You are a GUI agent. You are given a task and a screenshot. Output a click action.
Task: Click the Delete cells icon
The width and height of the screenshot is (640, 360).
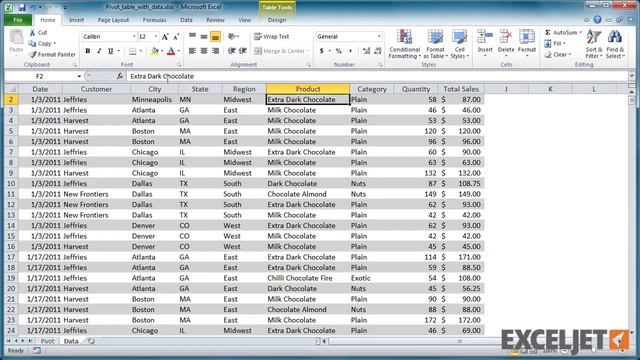coord(506,37)
